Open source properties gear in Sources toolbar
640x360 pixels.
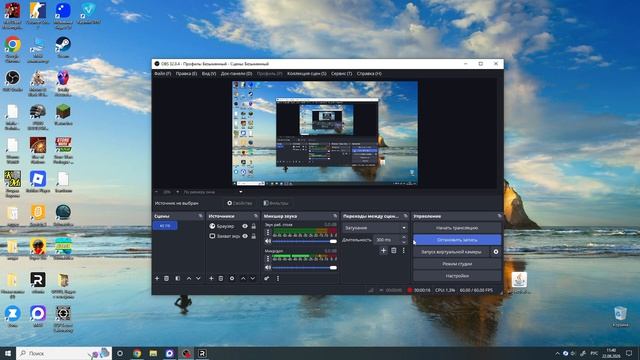coord(232,278)
